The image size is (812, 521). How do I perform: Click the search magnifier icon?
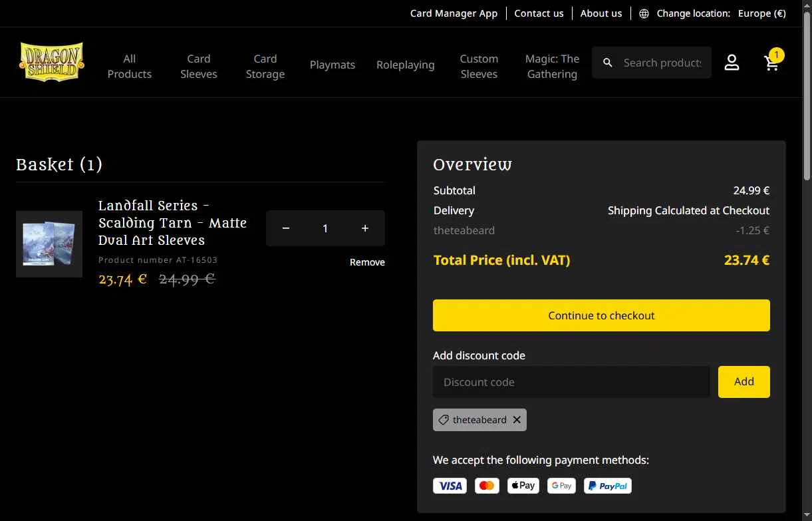pos(607,63)
